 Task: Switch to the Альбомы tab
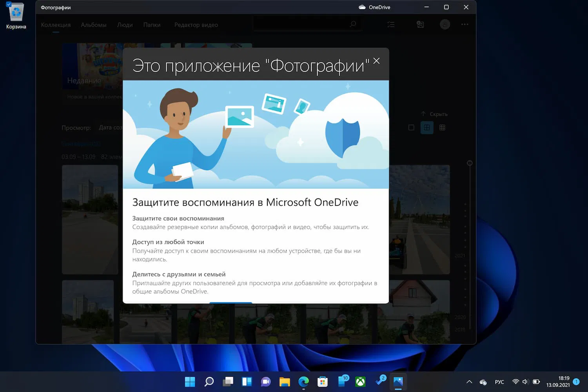point(94,25)
